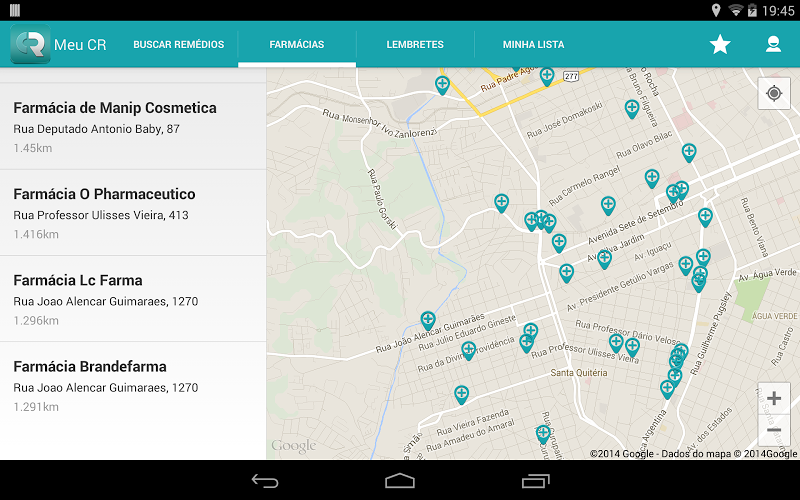Viewport: 800px width, 500px height.
Task: Tap the ÁGUA VERDE park label
Action: [x=774, y=316]
